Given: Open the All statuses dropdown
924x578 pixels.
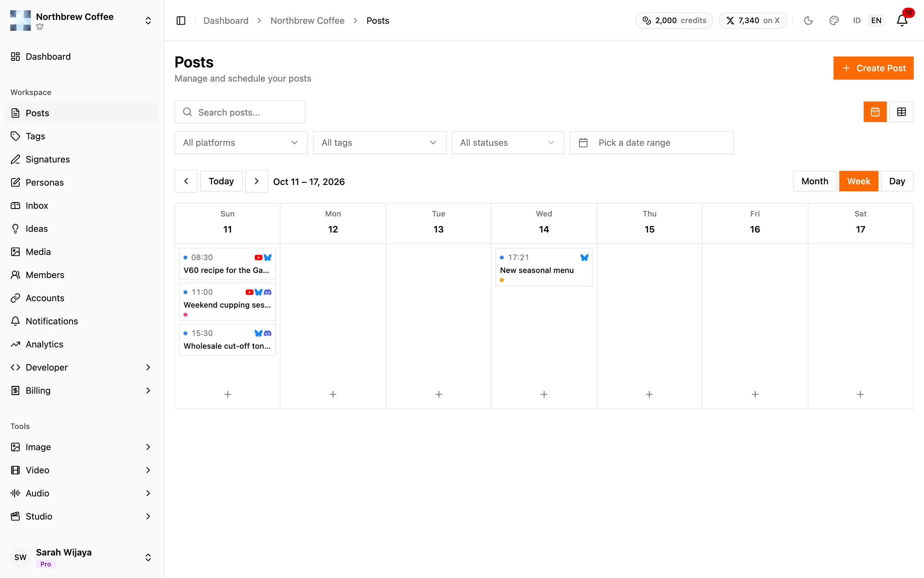Looking at the screenshot, I should coord(508,143).
